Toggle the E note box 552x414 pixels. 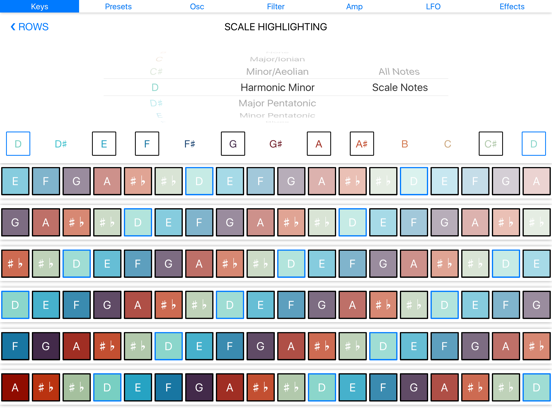click(104, 144)
